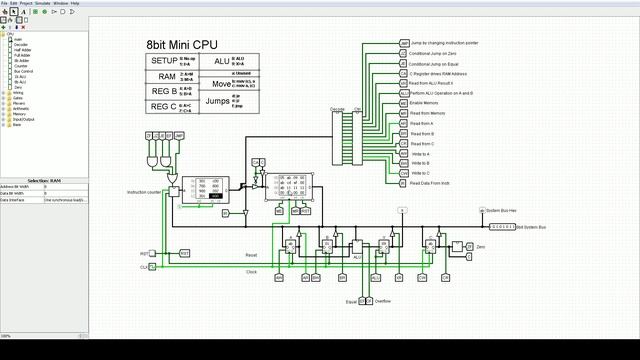Screen dimensions: 640x360
Task: Choose the NOT gate toolbar icon
Action: 54,12
